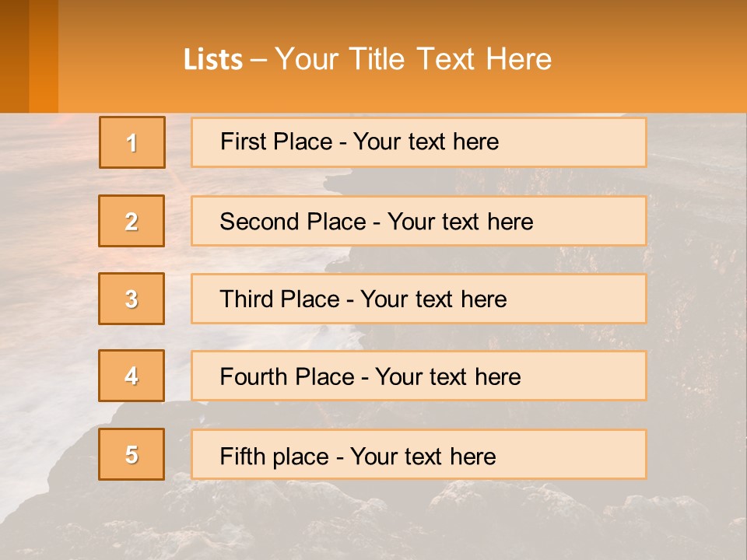This screenshot has width=747, height=560.
Task: Click the words "Second Place"
Action: 292,222
